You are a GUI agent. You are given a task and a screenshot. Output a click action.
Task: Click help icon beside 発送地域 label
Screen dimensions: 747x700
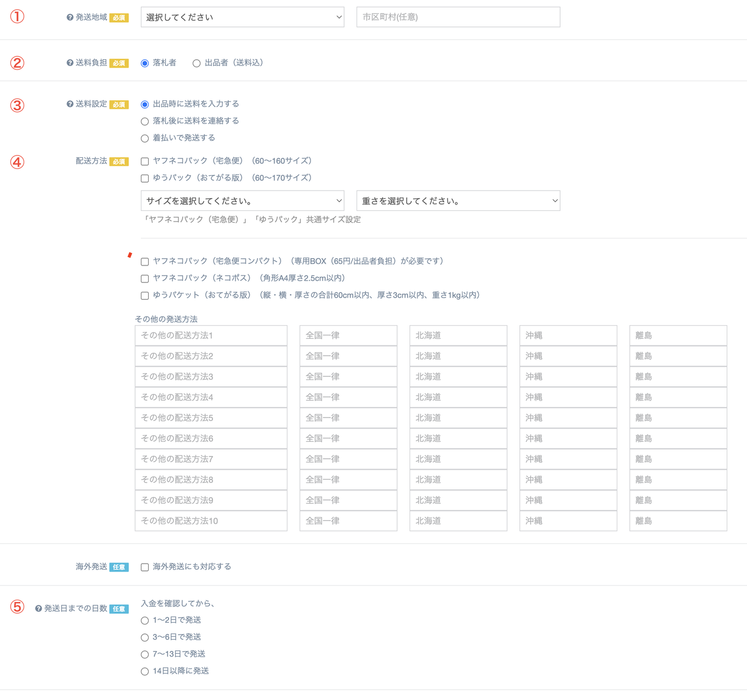click(x=70, y=17)
